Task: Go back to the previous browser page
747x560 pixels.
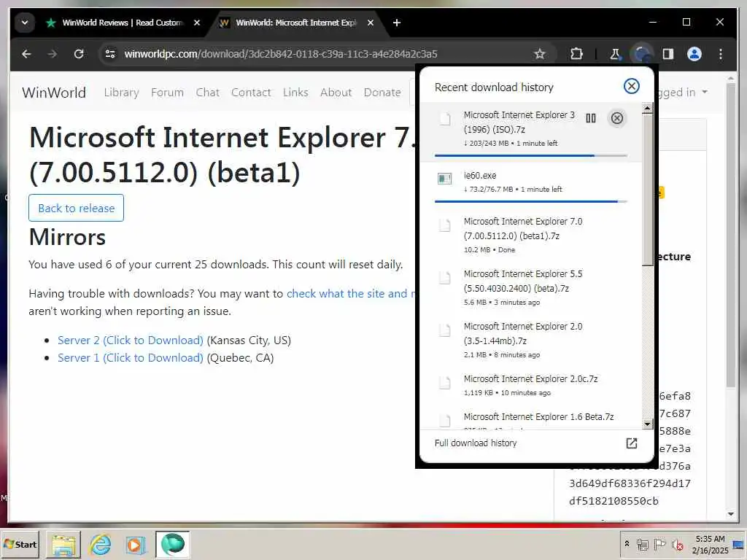Action: pos(26,54)
